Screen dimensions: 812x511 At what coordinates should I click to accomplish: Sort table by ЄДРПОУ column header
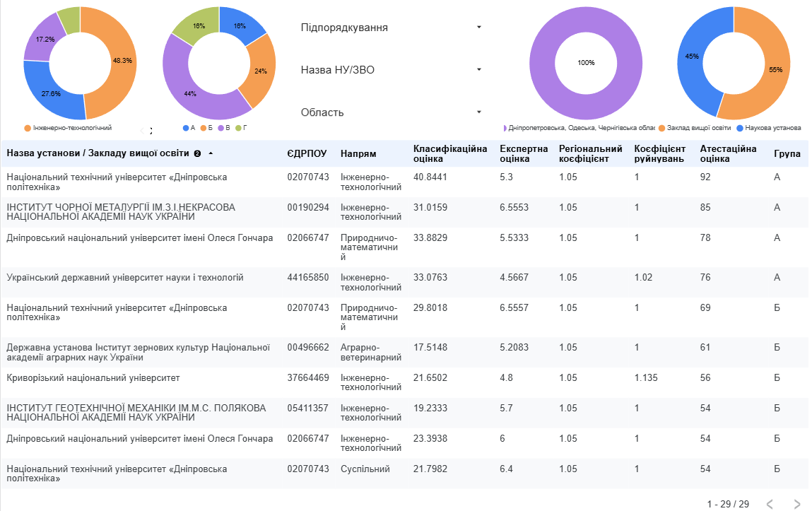point(307,154)
